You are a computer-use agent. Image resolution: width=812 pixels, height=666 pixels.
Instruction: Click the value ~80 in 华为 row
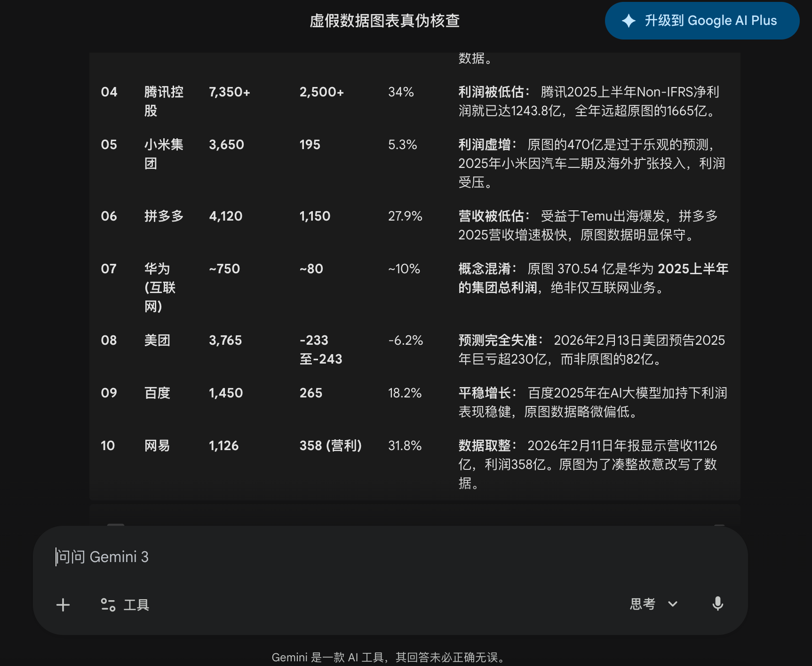point(311,269)
